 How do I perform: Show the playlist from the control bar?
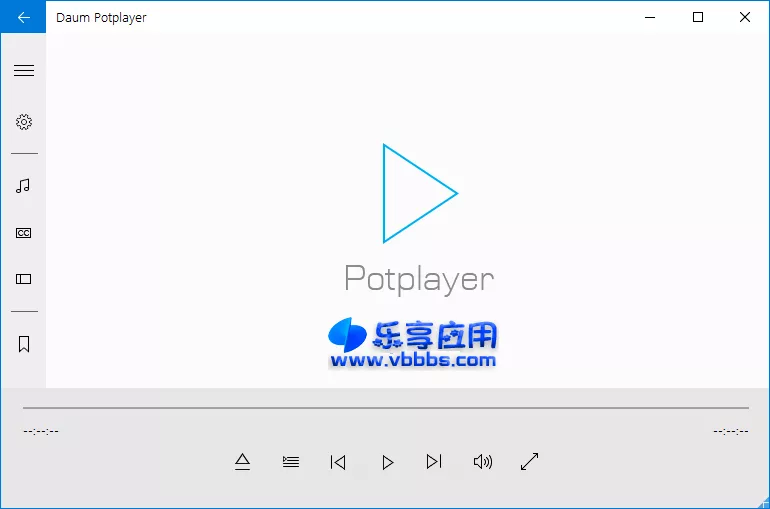point(291,462)
